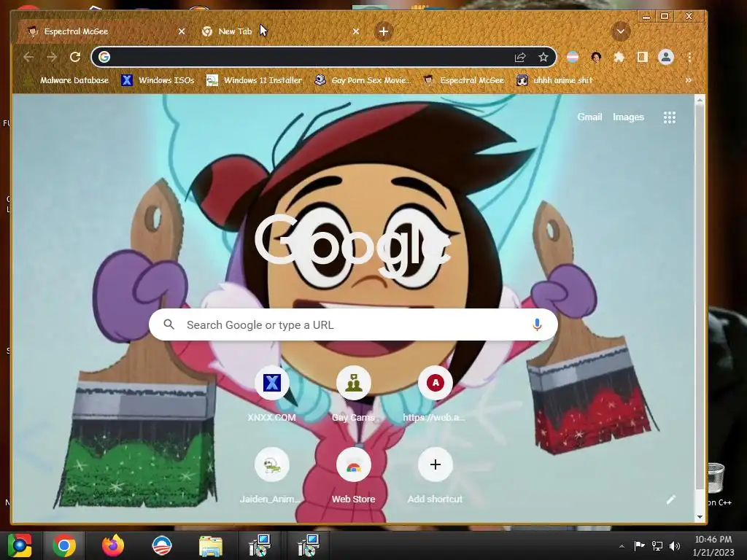
Task: Open the Jaiden_Anim... shortcut tile
Action: (271, 475)
